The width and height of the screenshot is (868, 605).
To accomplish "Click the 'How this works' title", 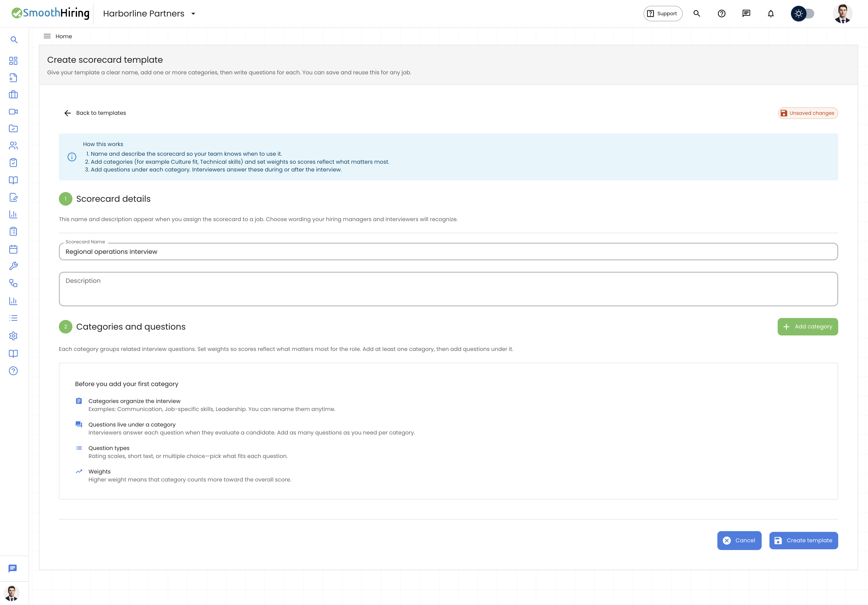I will click(x=103, y=144).
